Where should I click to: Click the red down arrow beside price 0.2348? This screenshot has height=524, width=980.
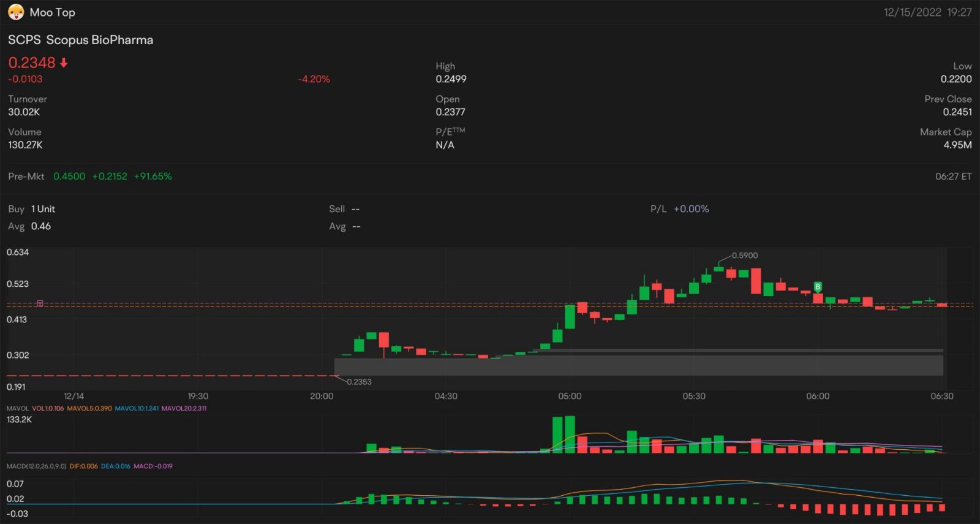[64, 63]
